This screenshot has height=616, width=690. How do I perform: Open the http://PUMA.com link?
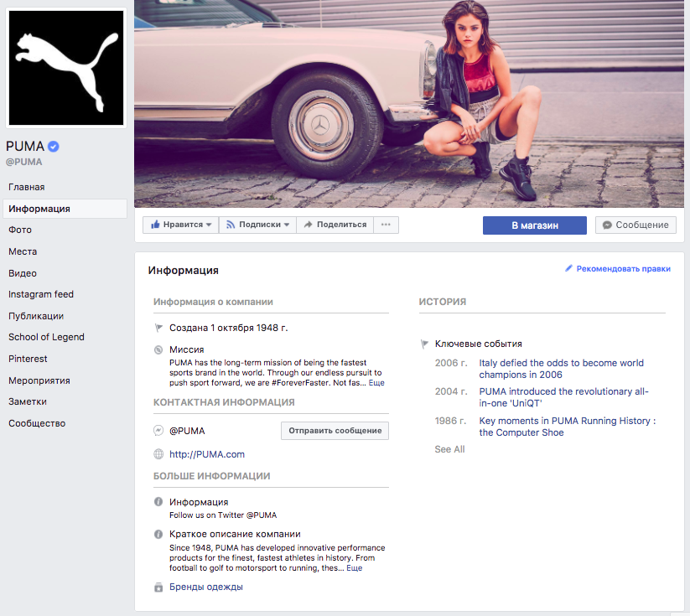(207, 454)
